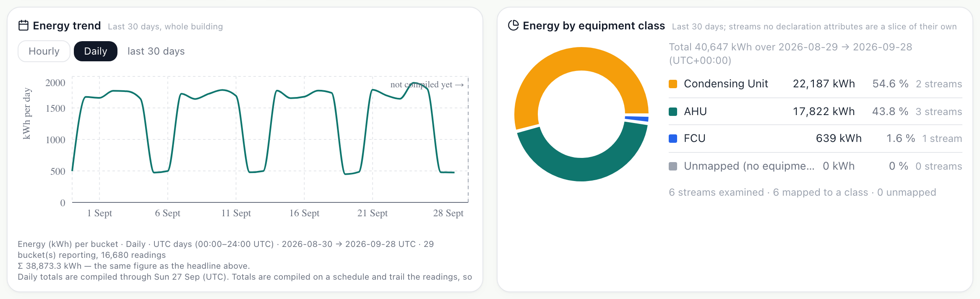Click the '639 kWh' value
The image size is (980, 299).
(839, 138)
